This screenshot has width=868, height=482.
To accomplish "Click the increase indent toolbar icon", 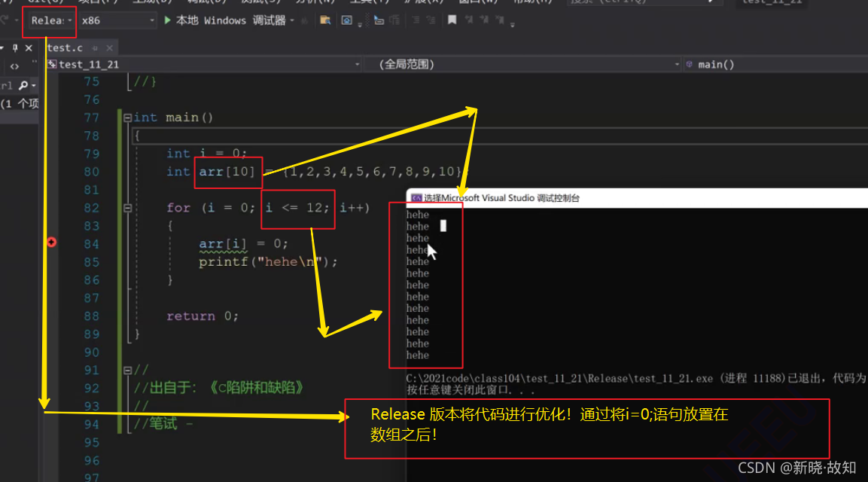I will (431, 20).
